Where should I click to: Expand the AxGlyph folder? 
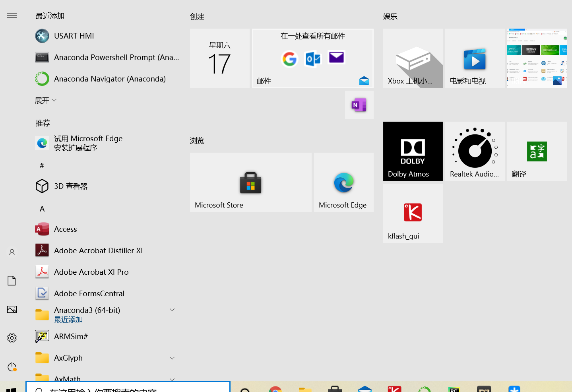(x=172, y=357)
